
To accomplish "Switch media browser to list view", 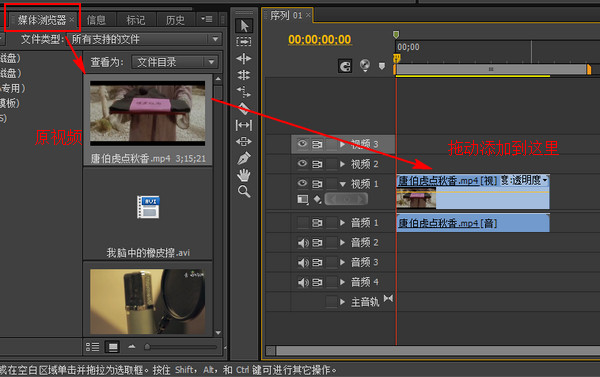I will (x=93, y=347).
